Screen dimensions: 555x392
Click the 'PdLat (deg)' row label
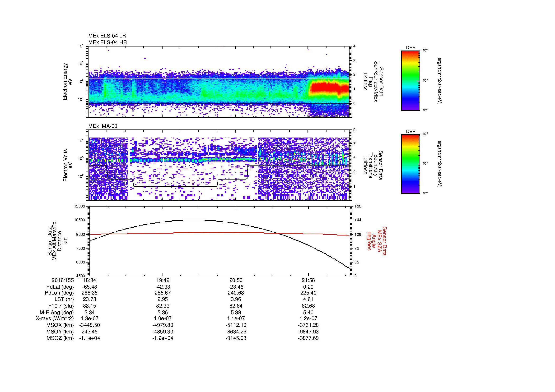[60, 287]
